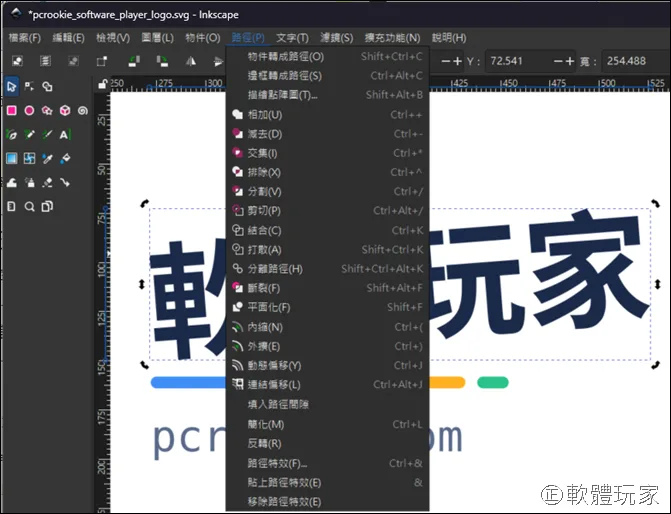Toggle the guide lock icon at ruler corner

coord(102,84)
